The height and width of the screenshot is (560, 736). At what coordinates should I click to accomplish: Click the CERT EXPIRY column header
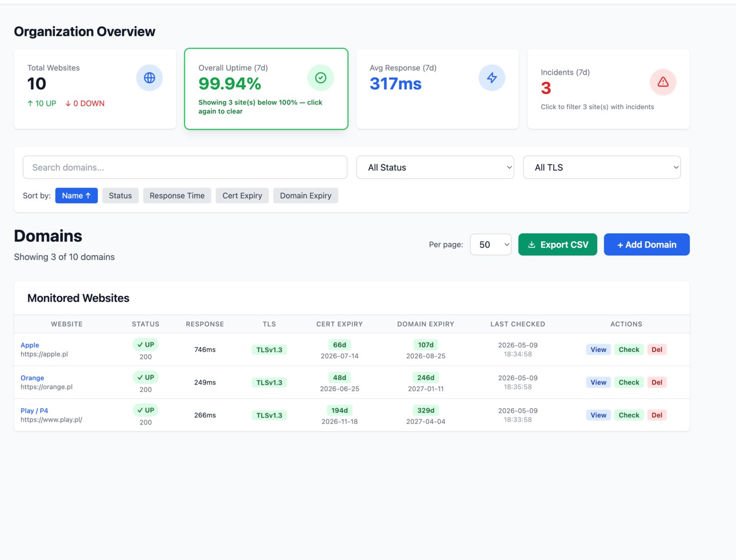pos(340,324)
